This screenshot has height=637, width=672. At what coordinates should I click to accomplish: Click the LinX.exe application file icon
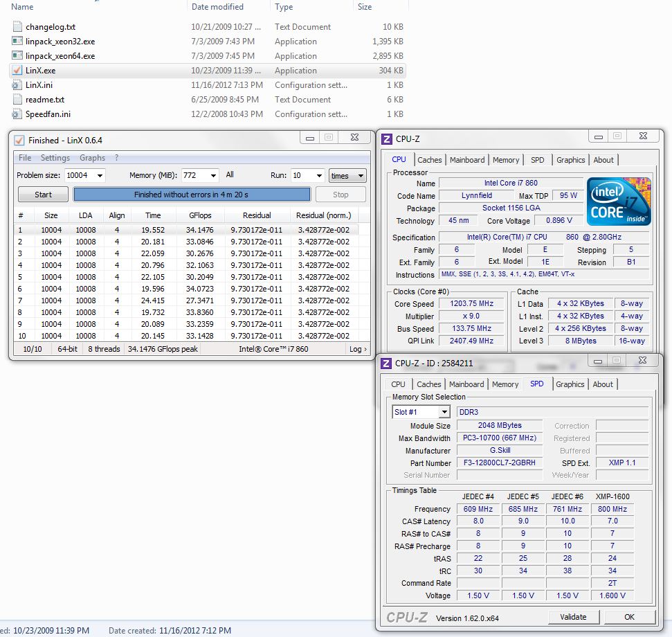(17, 71)
